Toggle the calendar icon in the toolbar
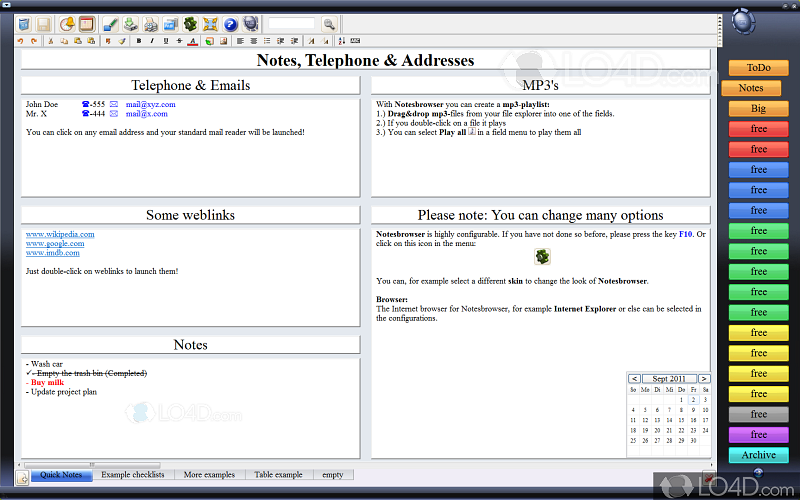This screenshot has width=800, height=500. click(x=87, y=24)
